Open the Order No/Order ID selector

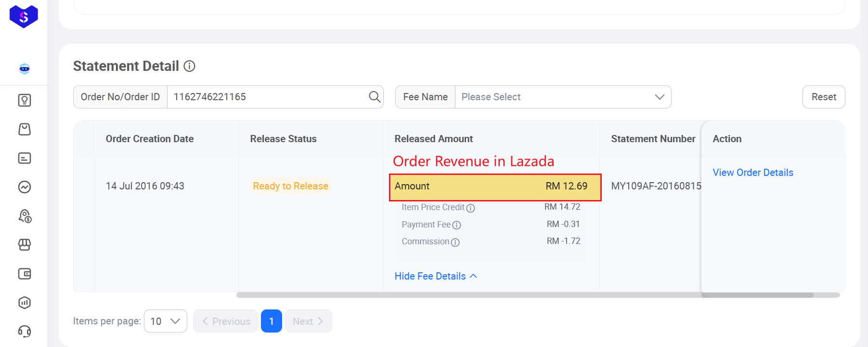click(120, 97)
